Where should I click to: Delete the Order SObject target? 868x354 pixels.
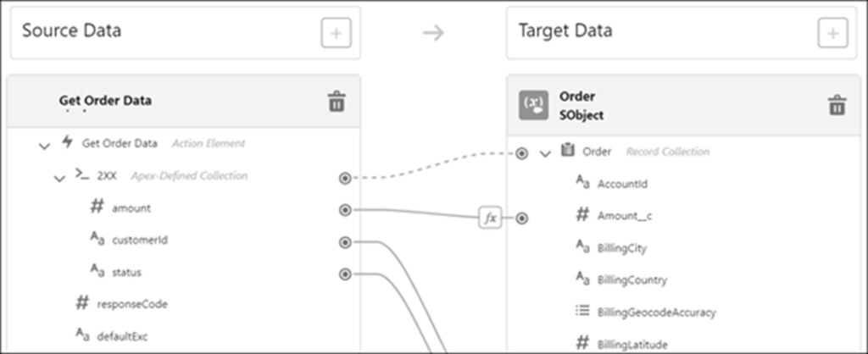pos(837,105)
